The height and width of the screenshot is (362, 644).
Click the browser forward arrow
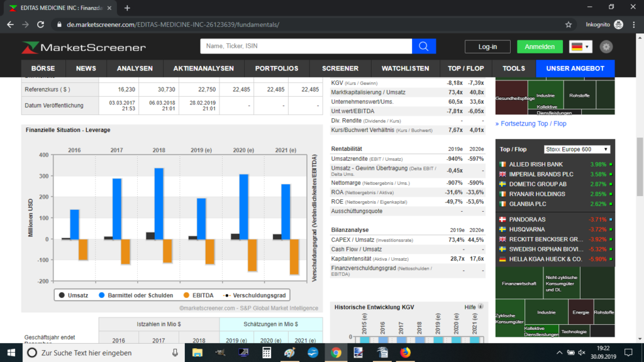pos(25,25)
